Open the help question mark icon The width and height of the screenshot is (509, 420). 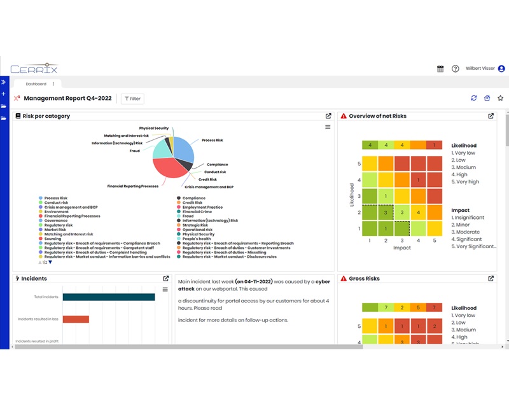(x=455, y=69)
